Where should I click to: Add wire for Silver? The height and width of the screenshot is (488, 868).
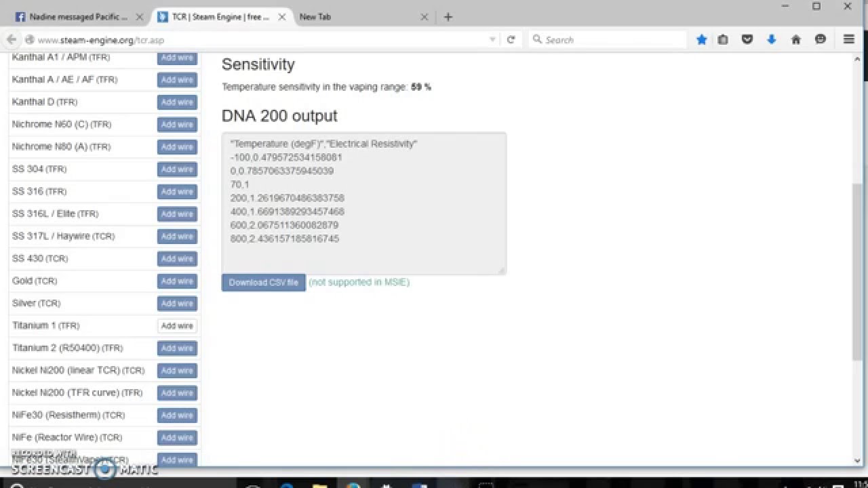tap(177, 304)
